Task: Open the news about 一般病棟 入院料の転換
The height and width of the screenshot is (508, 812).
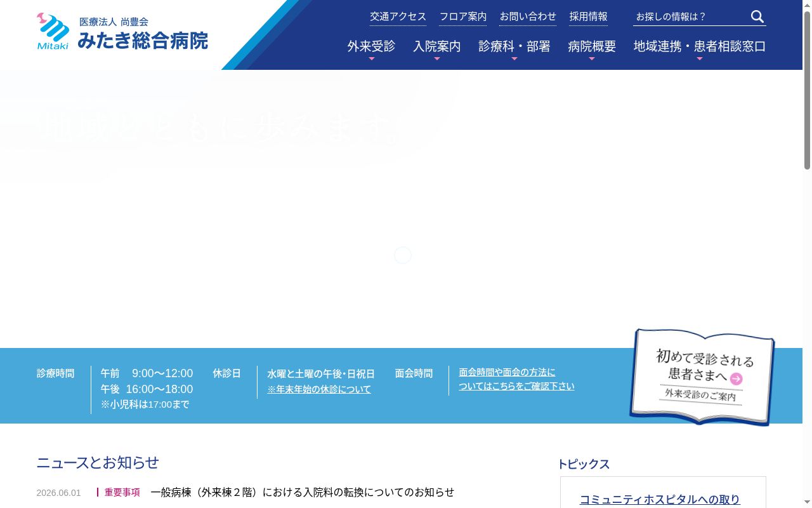Action: click(x=303, y=492)
